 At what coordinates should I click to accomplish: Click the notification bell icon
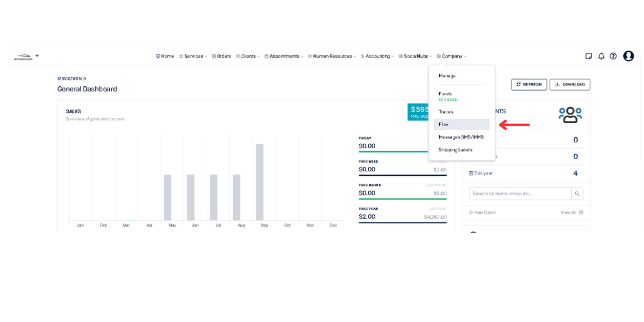[601, 56]
